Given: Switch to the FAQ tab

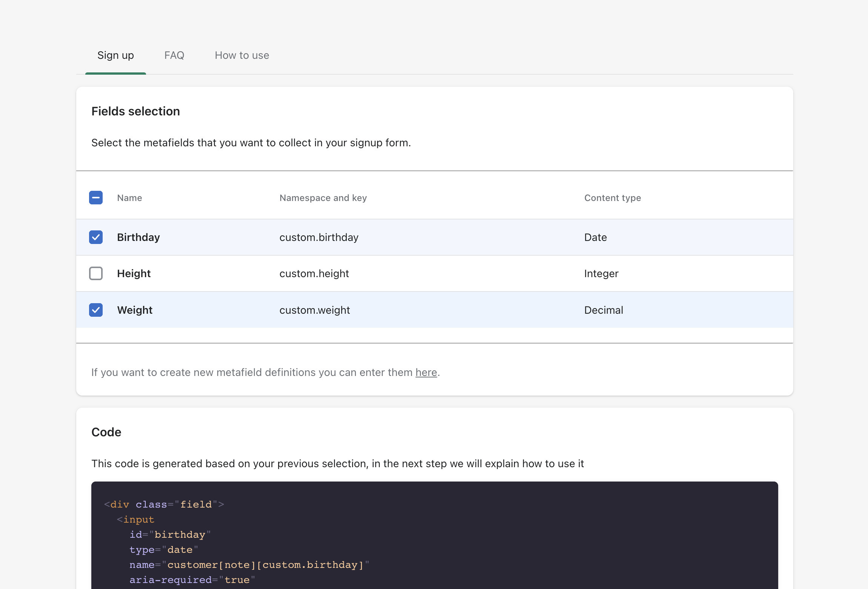Looking at the screenshot, I should 174,55.
